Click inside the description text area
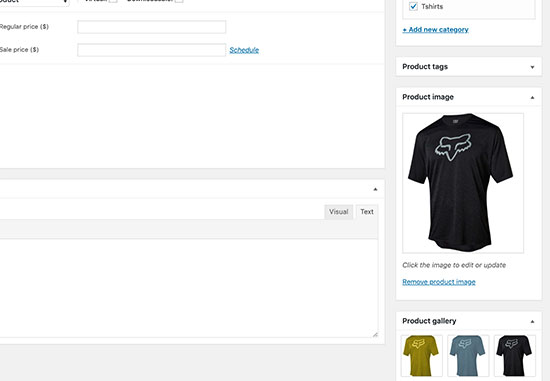 (189, 288)
